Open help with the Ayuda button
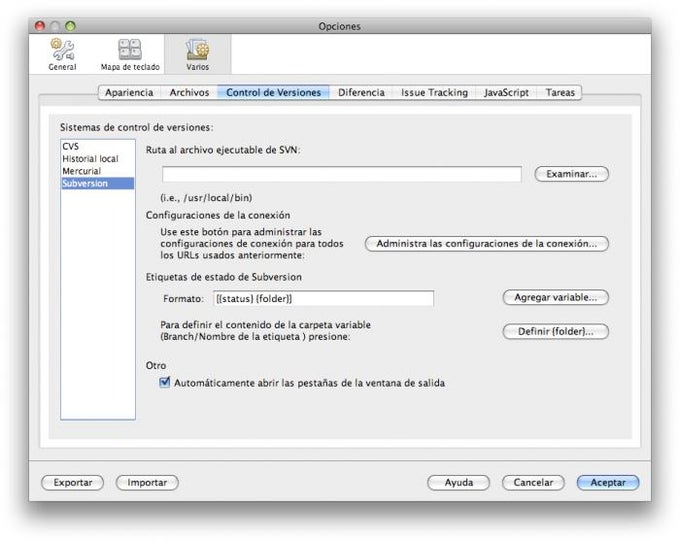Screen dimensions: 680x541 (x=458, y=482)
